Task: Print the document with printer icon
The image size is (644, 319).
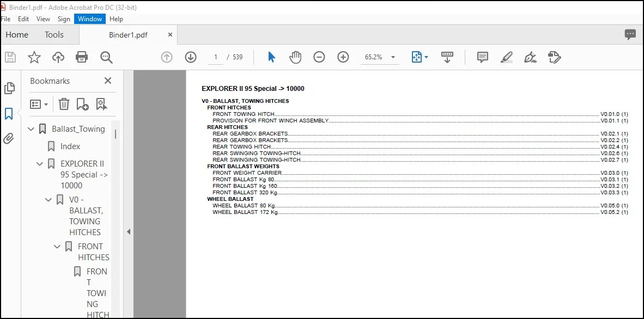Action: click(x=82, y=57)
